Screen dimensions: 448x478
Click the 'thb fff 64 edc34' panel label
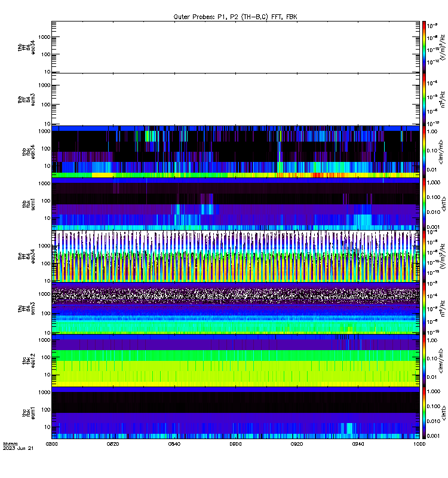pos(26,47)
